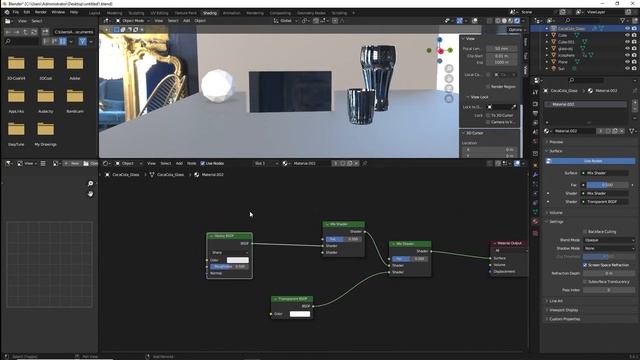The image size is (640, 360).
Task: Disable CocaCola_Glass render camera icon in outliner
Action: [634, 29]
